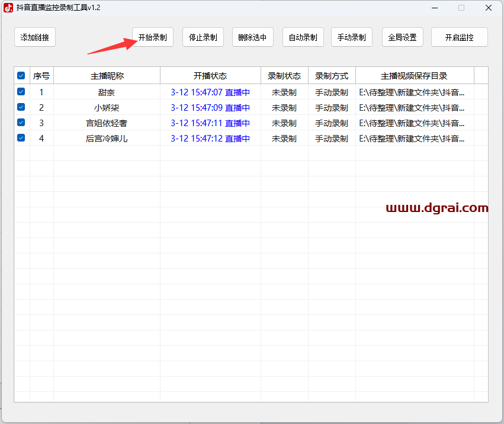Click the save path in 甜奈 row
This screenshot has width=504, height=424.
tap(412, 92)
